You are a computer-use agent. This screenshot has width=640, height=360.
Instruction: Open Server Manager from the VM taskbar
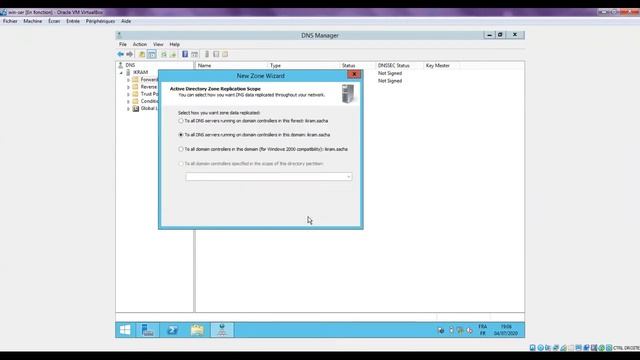coord(147,330)
